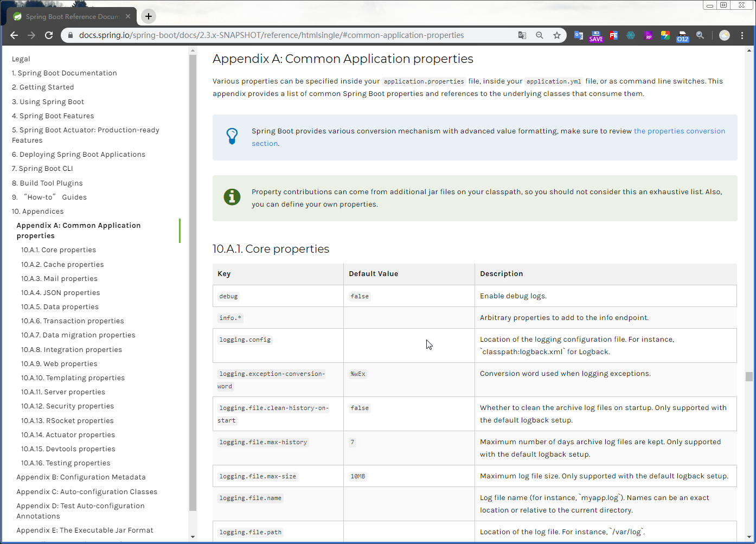The height and width of the screenshot is (544, 756).
Task: Open 10.A.16. Testing properties
Action: [66, 463]
